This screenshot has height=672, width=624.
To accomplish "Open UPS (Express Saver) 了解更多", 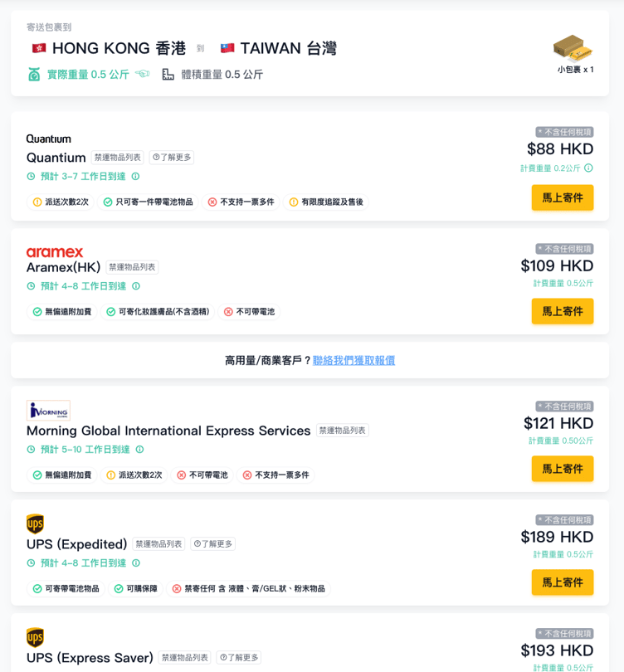I will (239, 658).
